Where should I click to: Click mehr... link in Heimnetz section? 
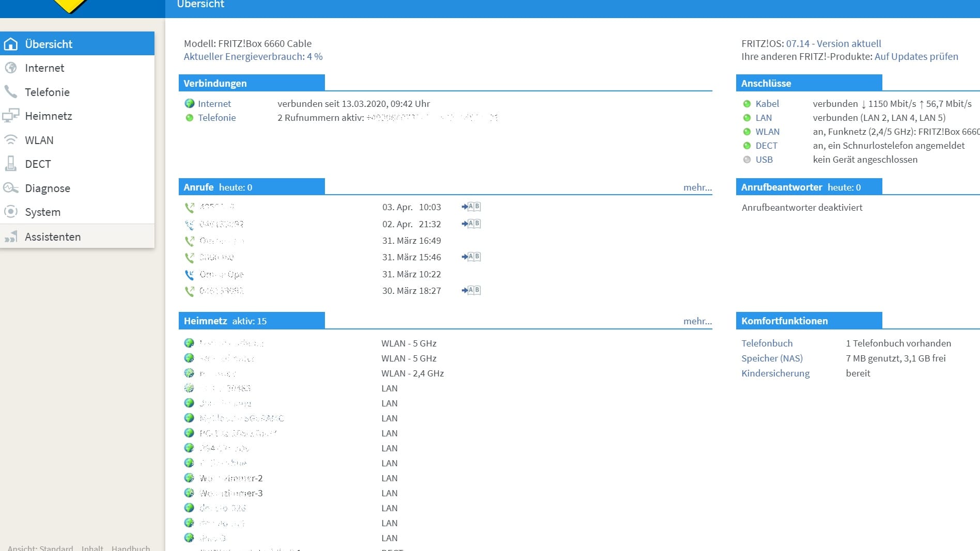[697, 321]
